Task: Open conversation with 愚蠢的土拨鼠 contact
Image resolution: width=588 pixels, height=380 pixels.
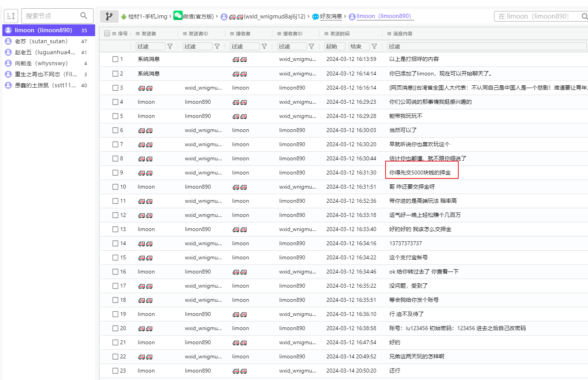Action: pos(45,85)
